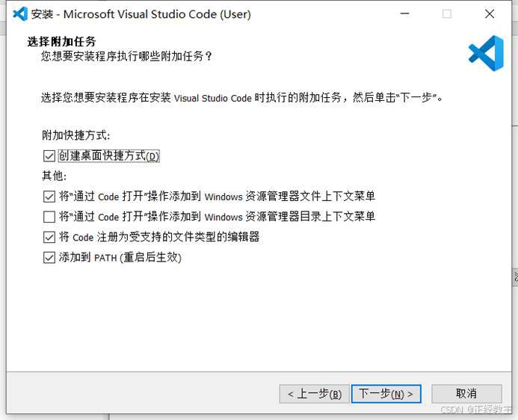Click the VS Code title bar icon
Screen dimensions: 518x420
pyautogui.click(x=20, y=14)
